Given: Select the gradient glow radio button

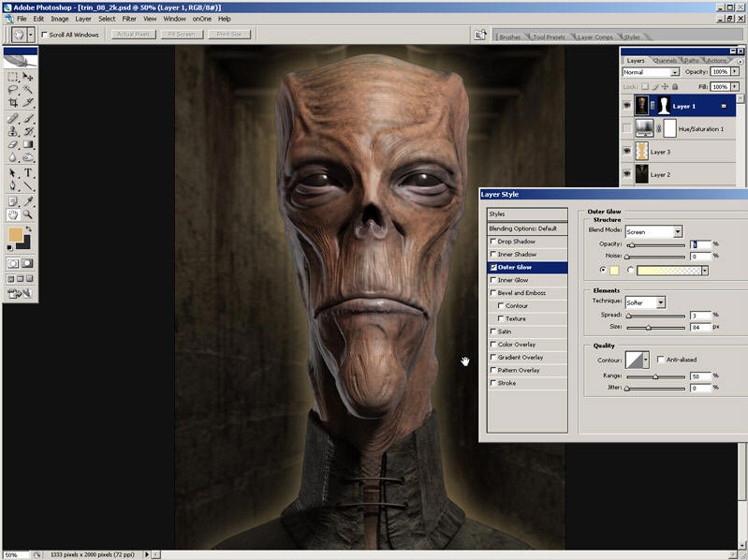Looking at the screenshot, I should [x=630, y=270].
